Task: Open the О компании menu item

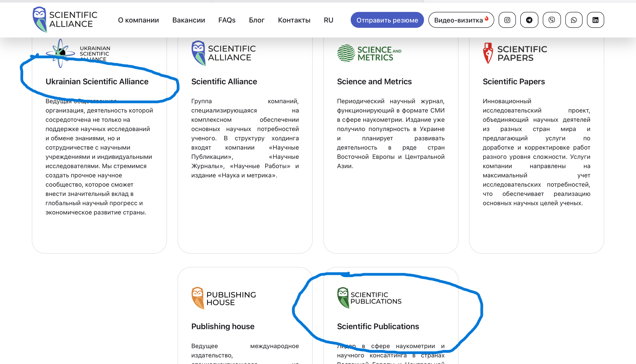Action: coord(138,20)
